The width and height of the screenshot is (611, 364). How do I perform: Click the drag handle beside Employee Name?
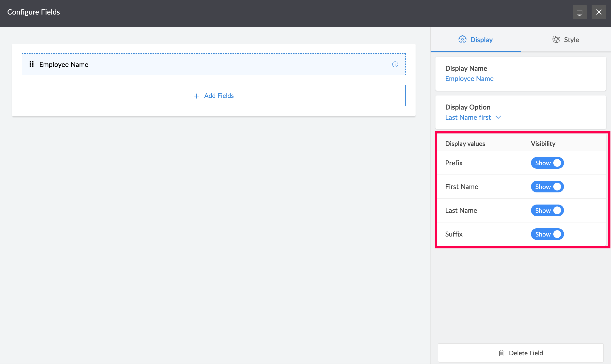point(32,64)
